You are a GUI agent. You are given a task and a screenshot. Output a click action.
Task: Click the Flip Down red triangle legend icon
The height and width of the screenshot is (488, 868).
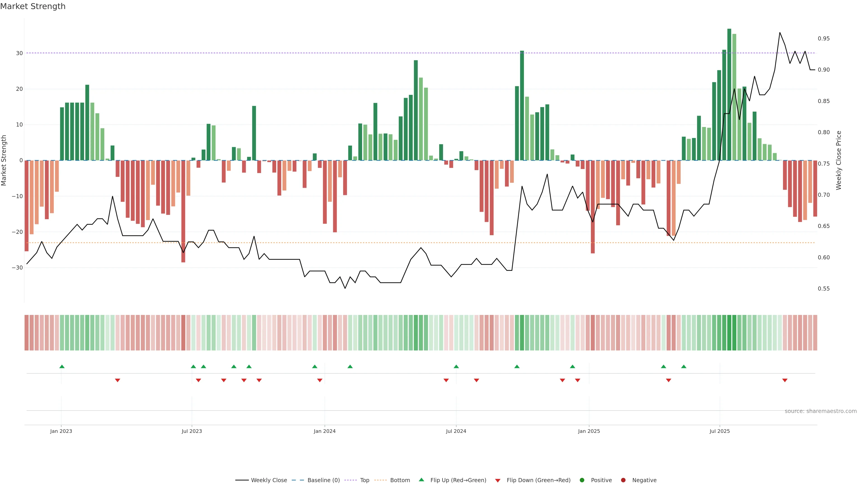(498, 481)
